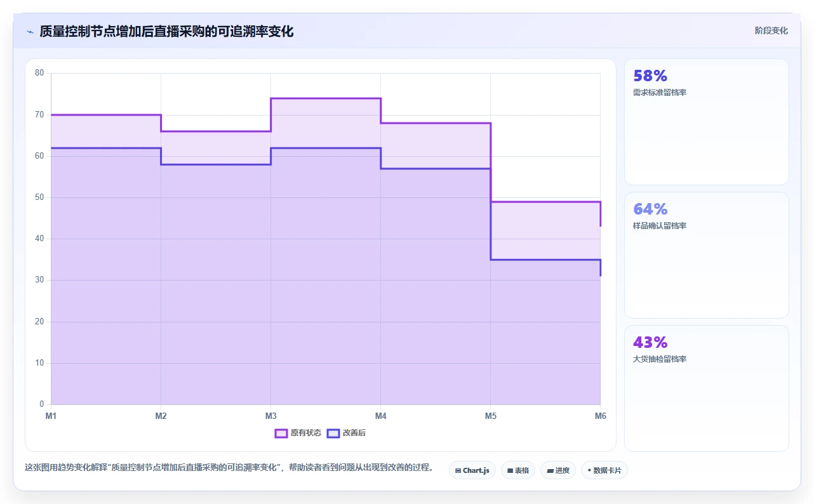Click the M3 x-axis label
The width and height of the screenshot is (814, 504).
tap(270, 416)
